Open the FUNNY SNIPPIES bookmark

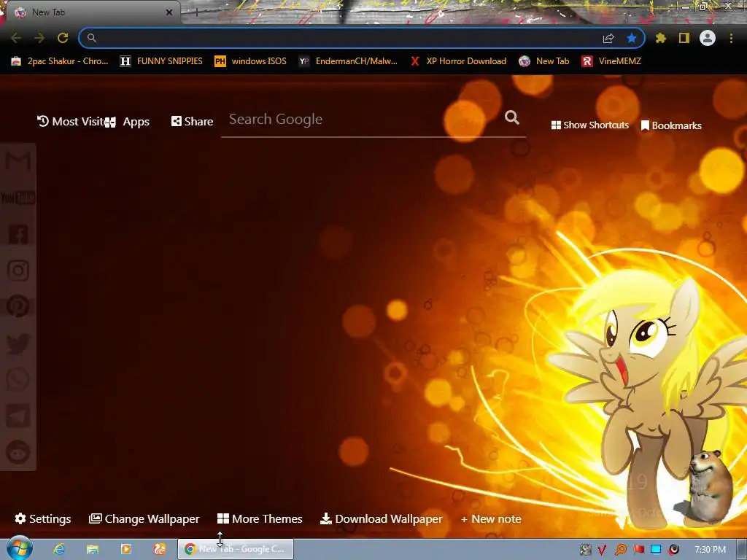(x=161, y=61)
